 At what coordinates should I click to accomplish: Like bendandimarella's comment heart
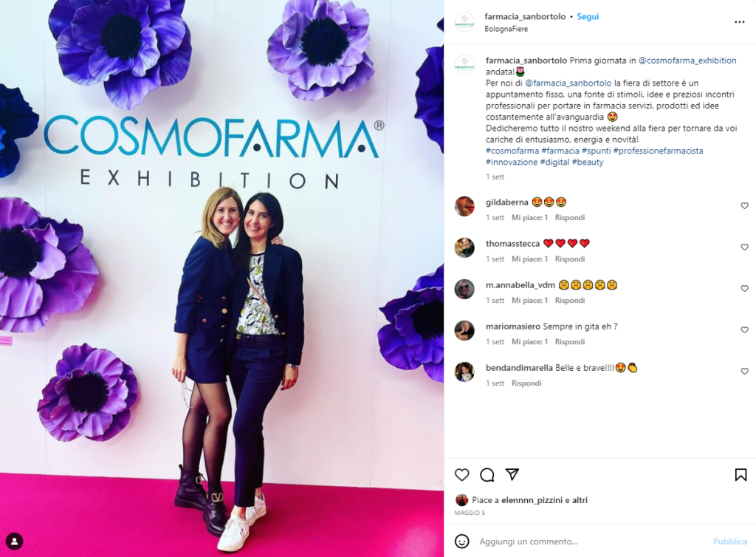click(744, 372)
